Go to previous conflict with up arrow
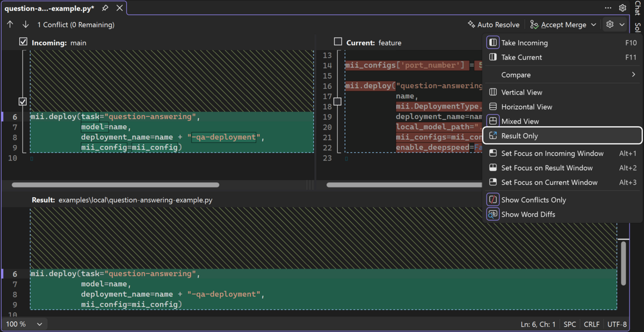The width and height of the screenshot is (644, 332). coord(10,25)
